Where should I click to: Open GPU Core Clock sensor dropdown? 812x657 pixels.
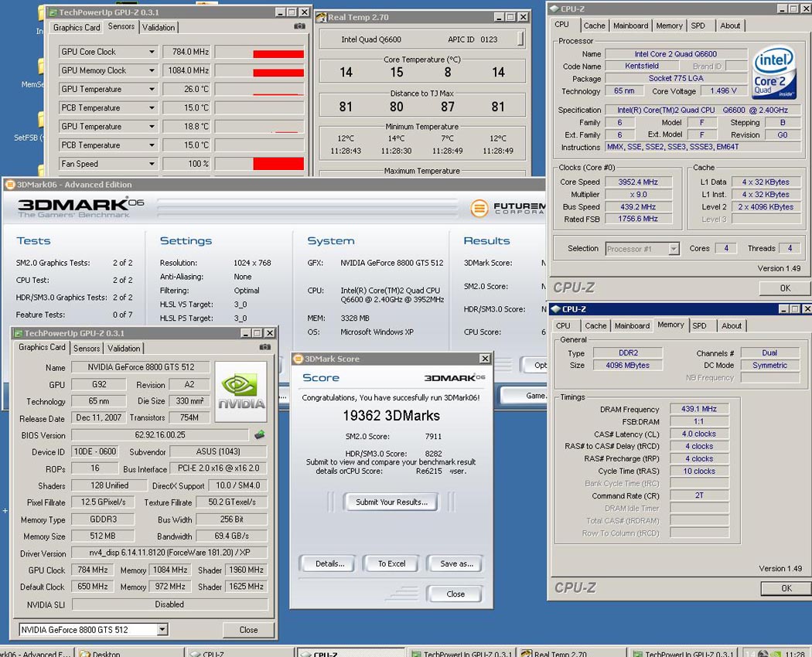152,52
